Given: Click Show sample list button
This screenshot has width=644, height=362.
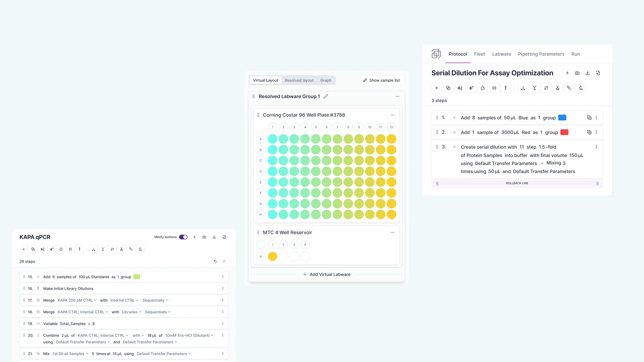Looking at the screenshot, I should tap(381, 80).
